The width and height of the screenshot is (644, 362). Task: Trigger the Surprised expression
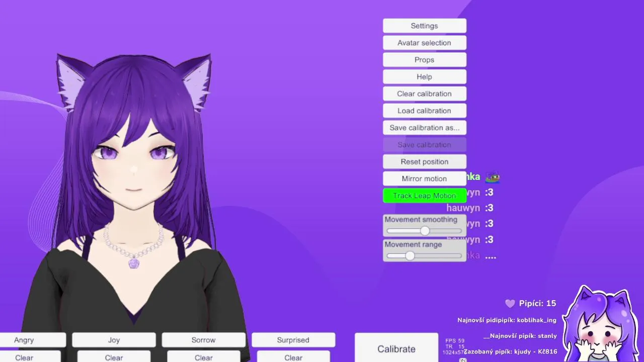pyautogui.click(x=293, y=340)
